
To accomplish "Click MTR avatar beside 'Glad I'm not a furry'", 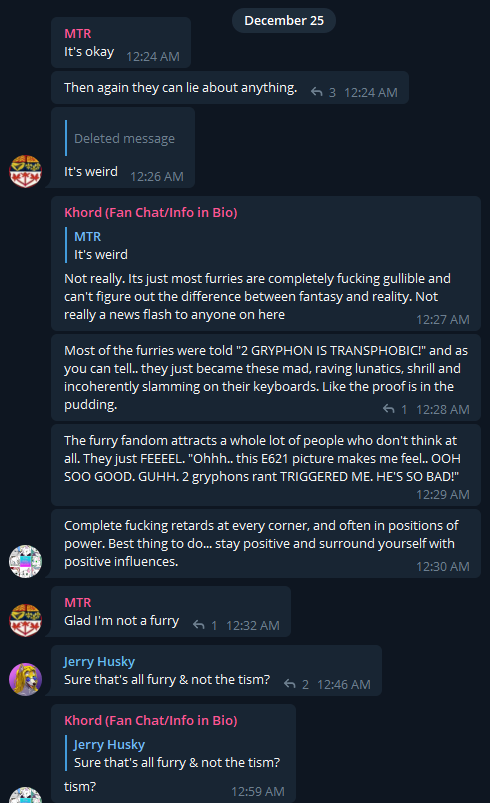I will tap(25, 620).
